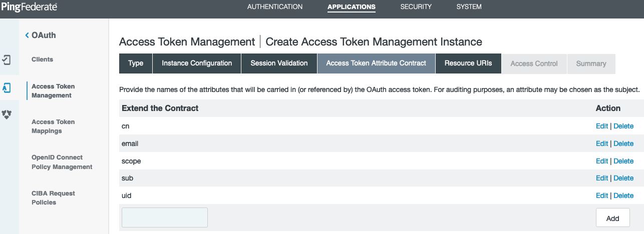The height and width of the screenshot is (234, 644).
Task: Collapse OAuth menu with back chevron
Action: click(x=27, y=35)
